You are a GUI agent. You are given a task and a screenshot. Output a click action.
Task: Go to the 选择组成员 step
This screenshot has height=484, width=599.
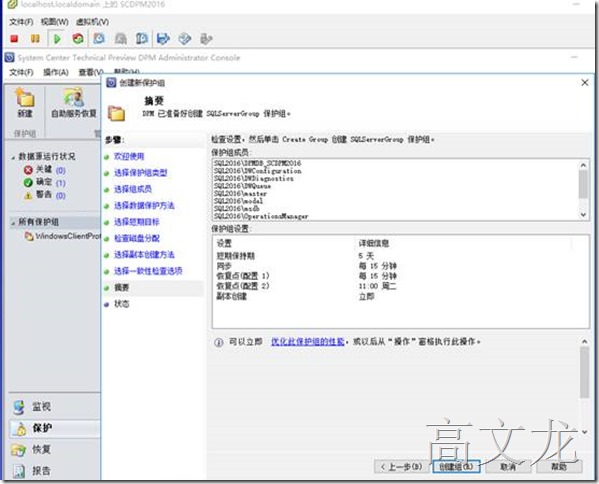(x=133, y=189)
